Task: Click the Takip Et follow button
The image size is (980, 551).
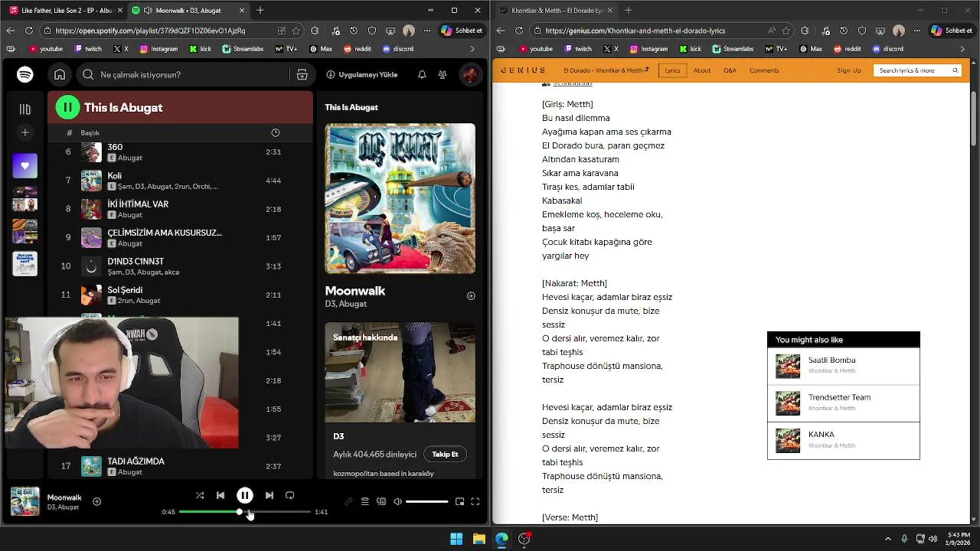Action: [x=445, y=454]
